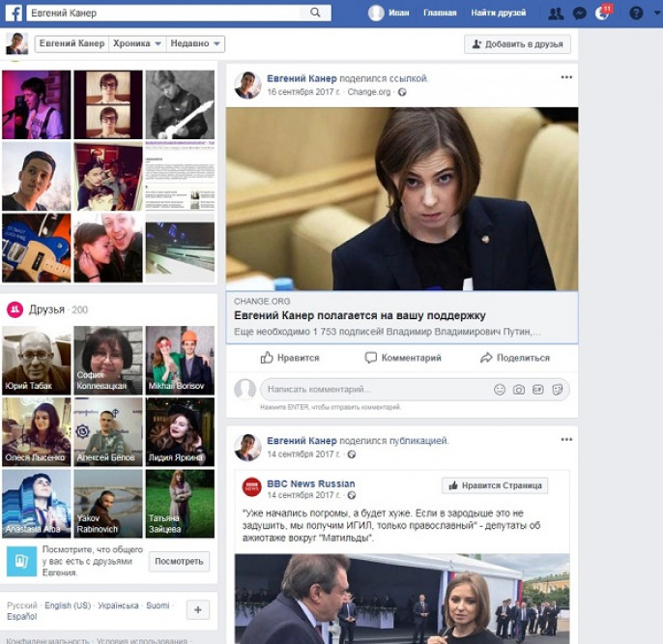Open friend Алексей Белов thumbnail
This screenshot has height=644, width=663.
tap(108, 432)
